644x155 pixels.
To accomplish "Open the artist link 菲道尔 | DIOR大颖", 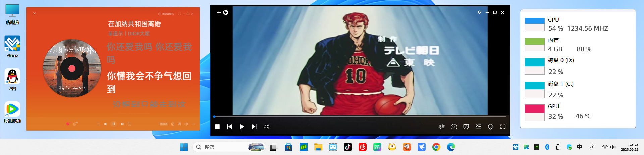I will (129, 34).
